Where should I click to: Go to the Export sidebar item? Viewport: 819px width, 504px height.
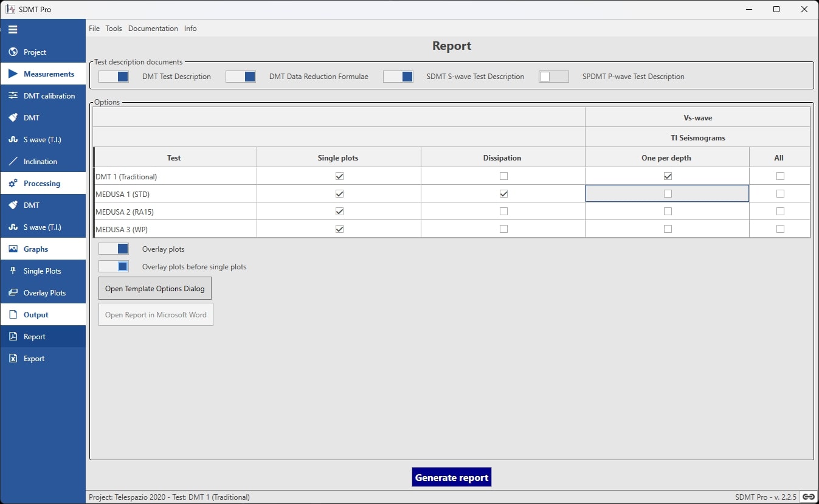pyautogui.click(x=43, y=359)
